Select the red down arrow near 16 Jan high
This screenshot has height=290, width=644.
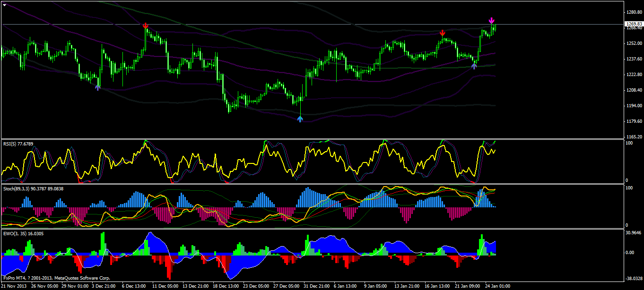(x=442, y=33)
